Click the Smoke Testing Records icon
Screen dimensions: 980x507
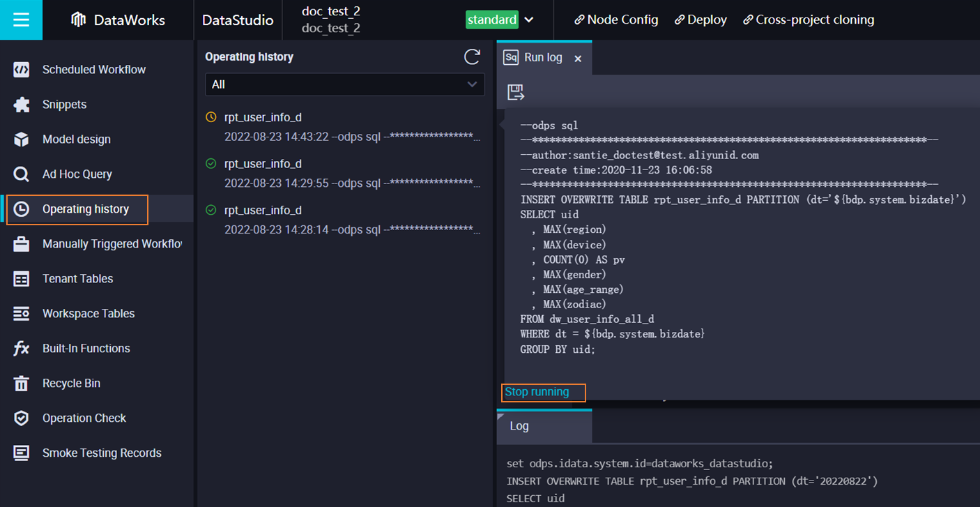22,453
